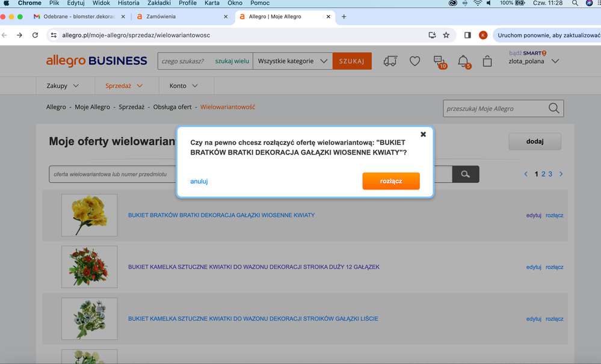Open the shopping bag cart icon
Viewport: 601px width, 364px height.
pyautogui.click(x=487, y=61)
